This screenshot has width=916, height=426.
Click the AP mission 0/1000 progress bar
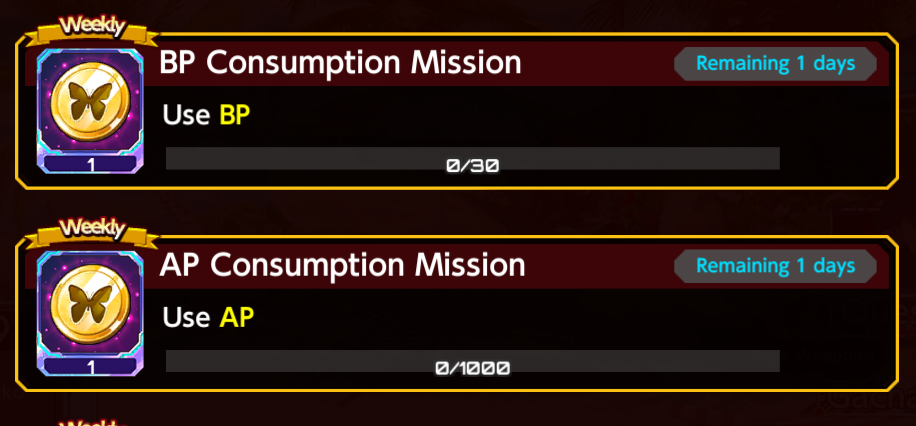point(473,361)
